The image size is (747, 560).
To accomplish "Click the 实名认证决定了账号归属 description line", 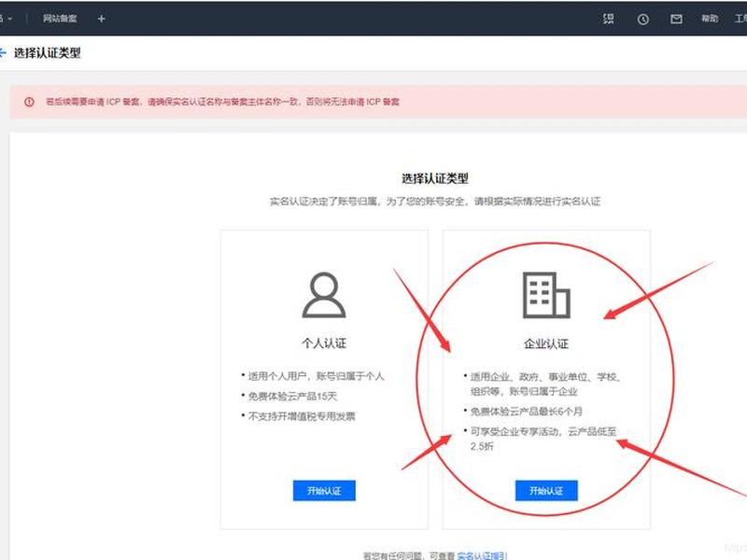I will [435, 202].
